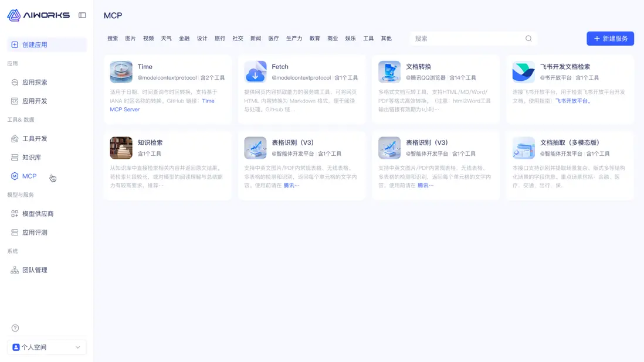The width and height of the screenshot is (644, 362).
Task: Click the 飞书开发文档检索 card icon
Action: click(x=523, y=71)
